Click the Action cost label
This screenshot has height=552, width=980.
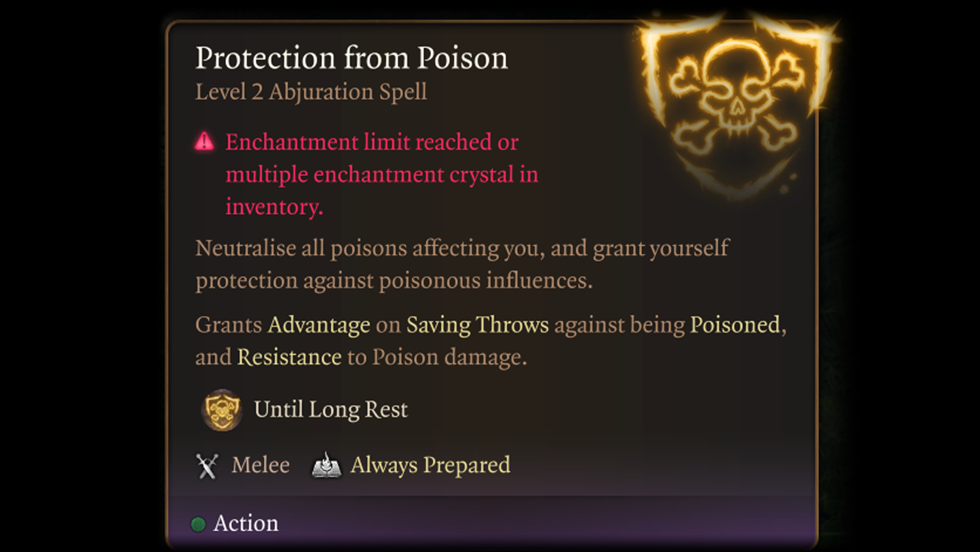point(246,523)
